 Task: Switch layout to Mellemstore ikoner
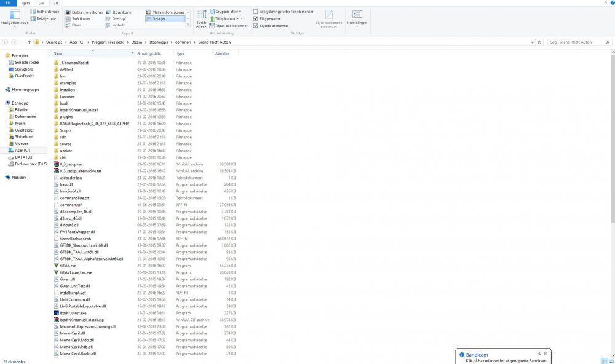pos(165,12)
